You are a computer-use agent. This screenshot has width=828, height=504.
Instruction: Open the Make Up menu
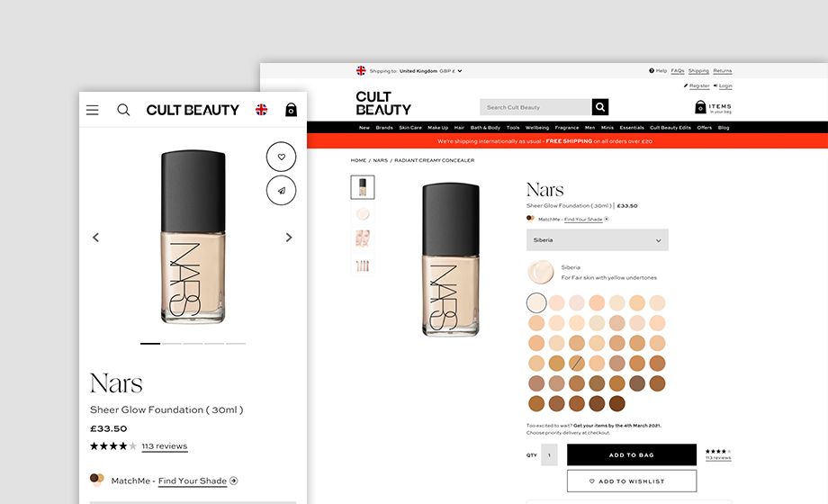click(437, 127)
